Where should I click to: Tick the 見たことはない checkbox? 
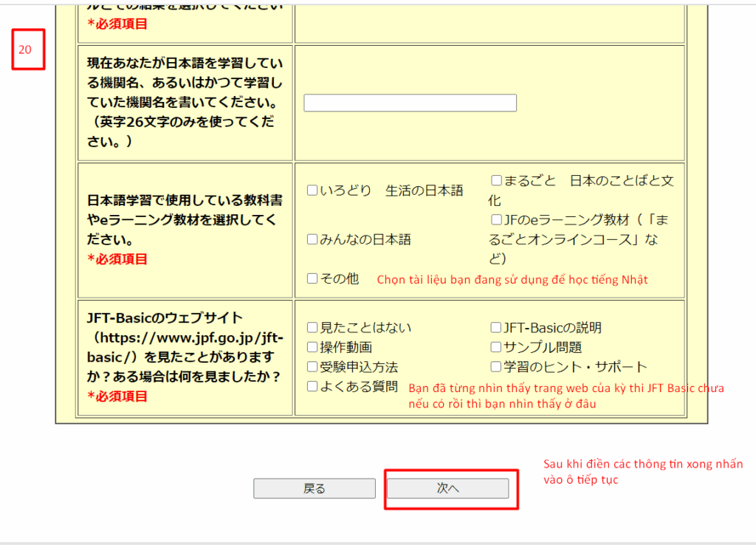click(x=312, y=328)
